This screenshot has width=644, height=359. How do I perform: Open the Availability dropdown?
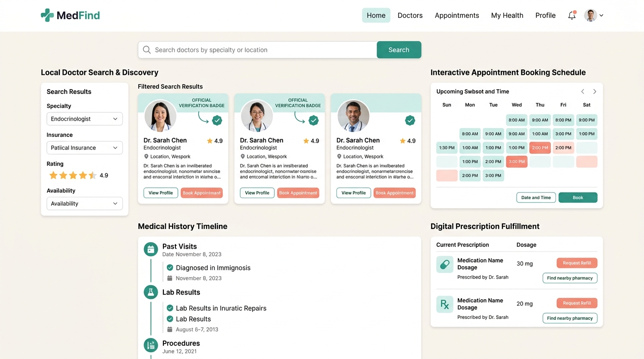(85, 204)
